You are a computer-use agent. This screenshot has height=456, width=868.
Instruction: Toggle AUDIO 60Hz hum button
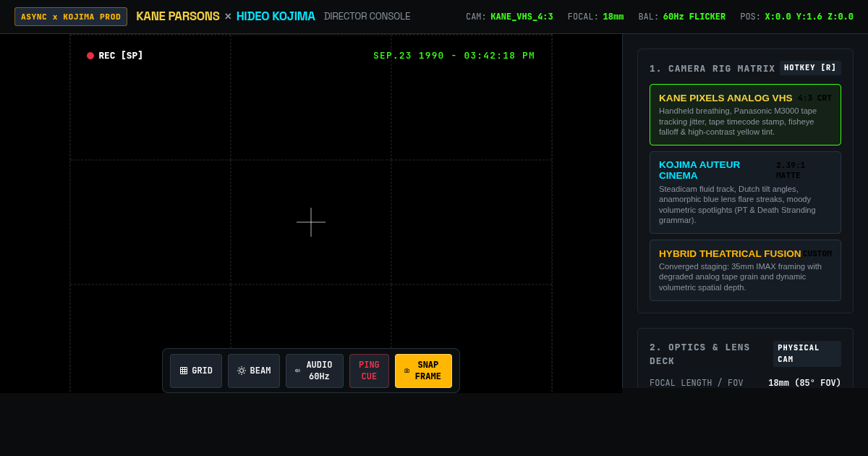coord(315,371)
